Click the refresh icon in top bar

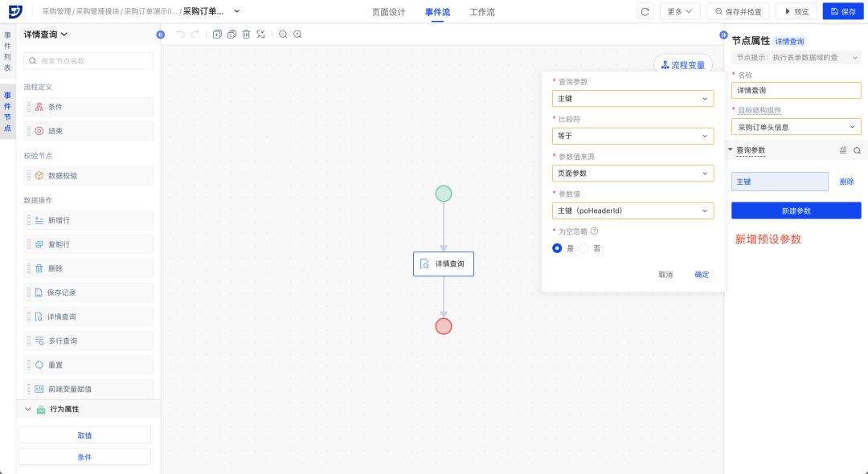645,11
